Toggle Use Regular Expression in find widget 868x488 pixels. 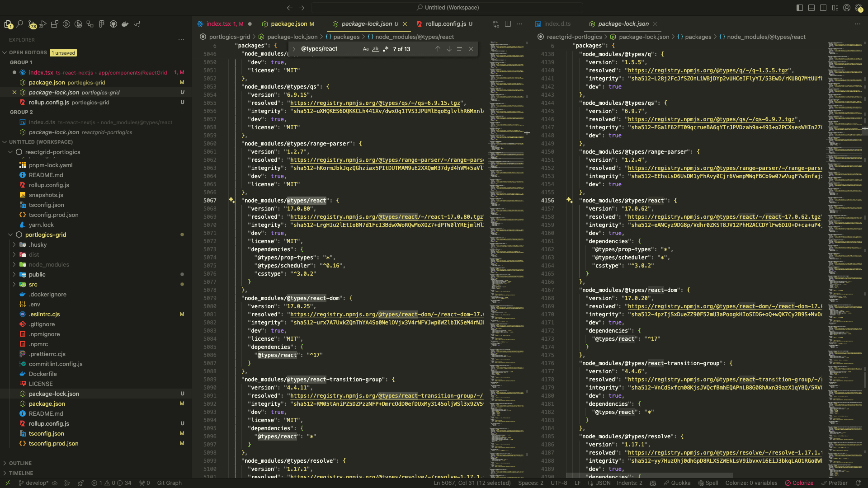click(x=386, y=49)
